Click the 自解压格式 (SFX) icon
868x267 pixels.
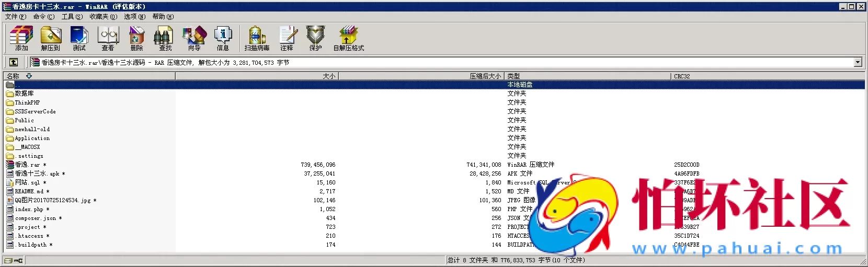[348, 39]
